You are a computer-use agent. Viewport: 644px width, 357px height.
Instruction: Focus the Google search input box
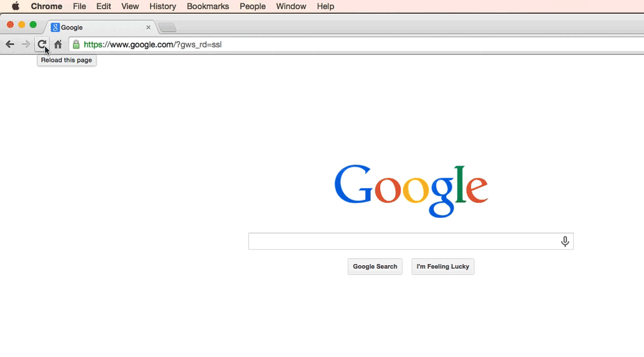click(411, 241)
